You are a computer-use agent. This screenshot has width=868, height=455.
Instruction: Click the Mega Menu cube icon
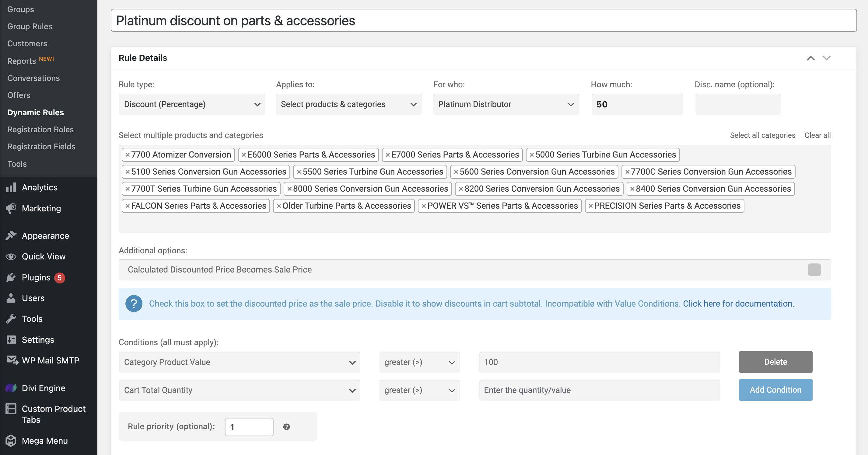(11, 441)
